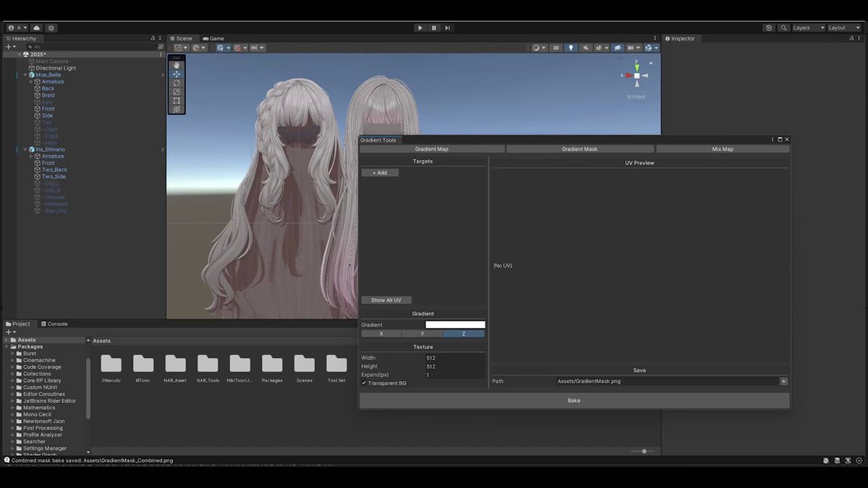
Task: Open Gradient Tools window options menu
Action: (772, 140)
